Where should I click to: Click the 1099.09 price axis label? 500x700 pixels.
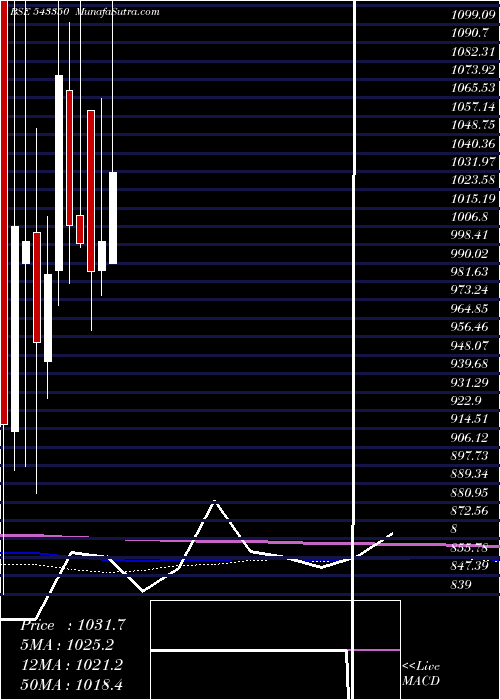[473, 15]
